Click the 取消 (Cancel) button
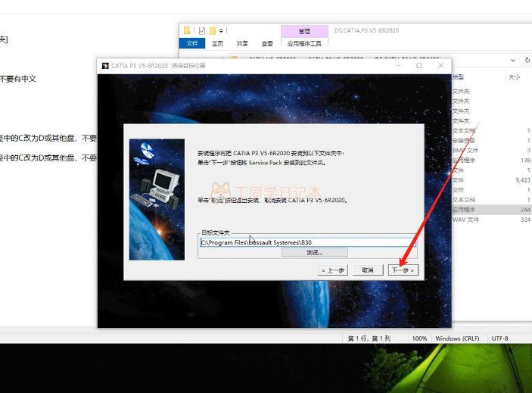The width and height of the screenshot is (532, 393). [368, 270]
